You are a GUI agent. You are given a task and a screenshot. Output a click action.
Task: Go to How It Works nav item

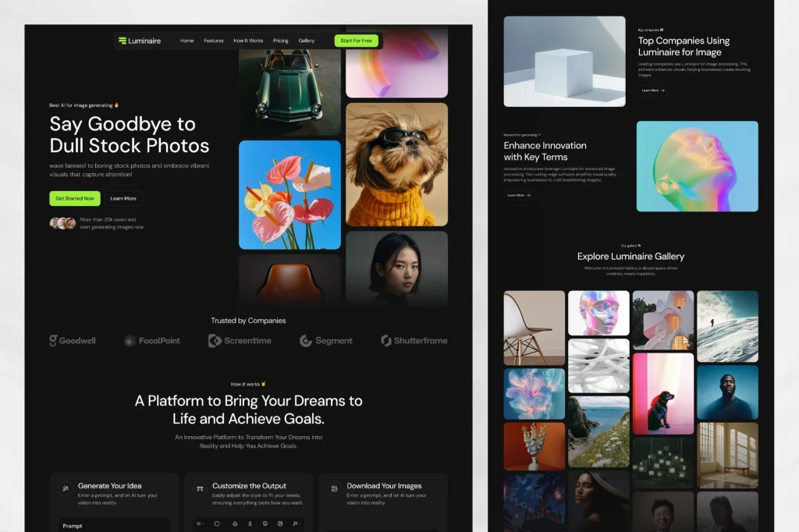click(248, 41)
